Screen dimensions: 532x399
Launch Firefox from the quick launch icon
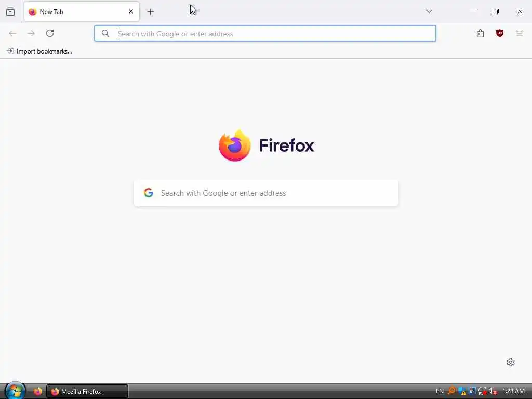pyautogui.click(x=37, y=391)
